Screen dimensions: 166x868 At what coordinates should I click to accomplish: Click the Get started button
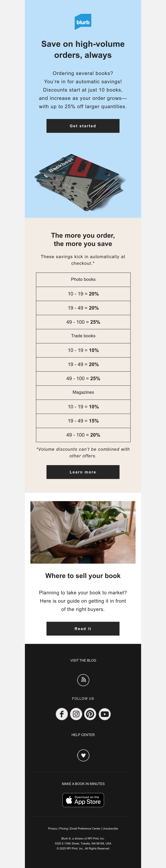(x=83, y=126)
